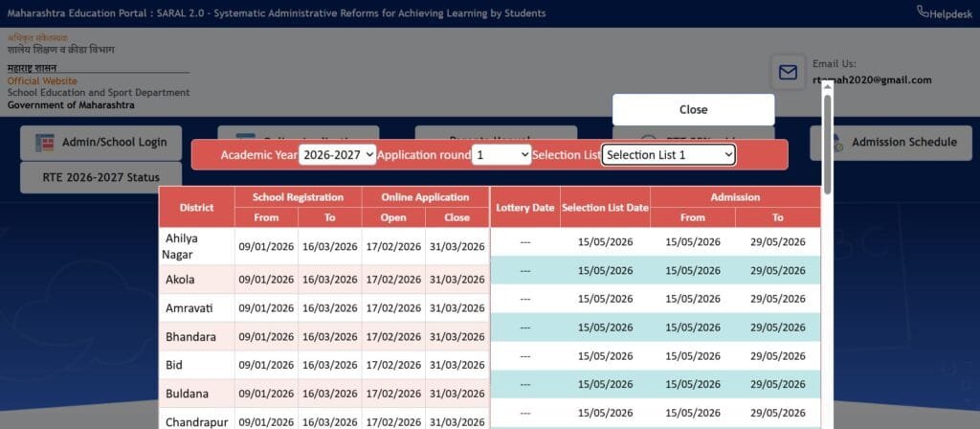Select the Bid district cell
Viewport: 980px width, 429px height.
pos(197,365)
